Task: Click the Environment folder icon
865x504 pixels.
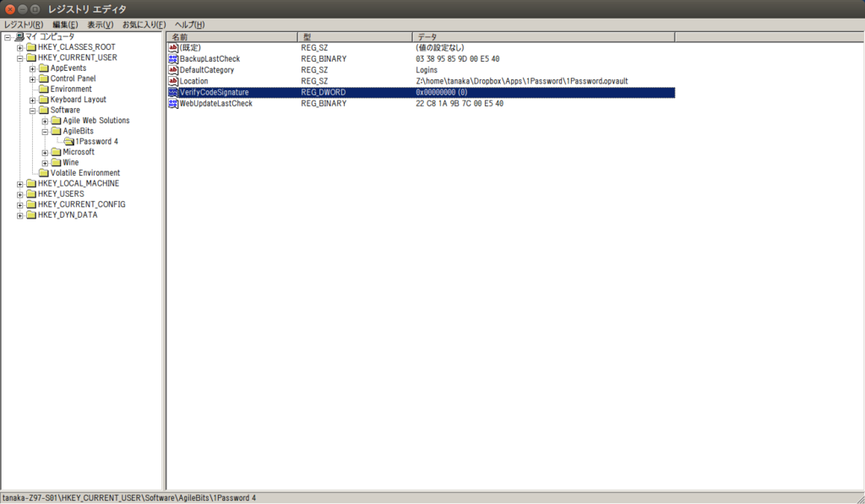Action: [44, 89]
